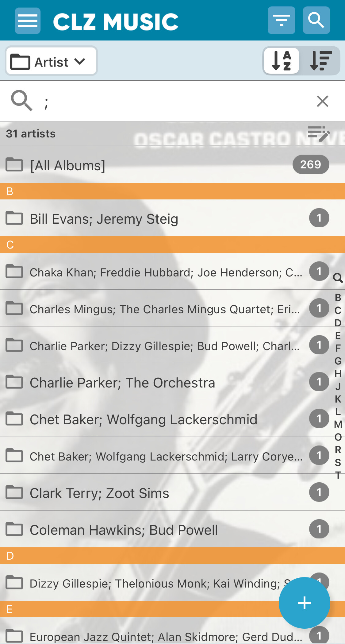Open Charlie Parker; The Orchestra folder

[122, 383]
